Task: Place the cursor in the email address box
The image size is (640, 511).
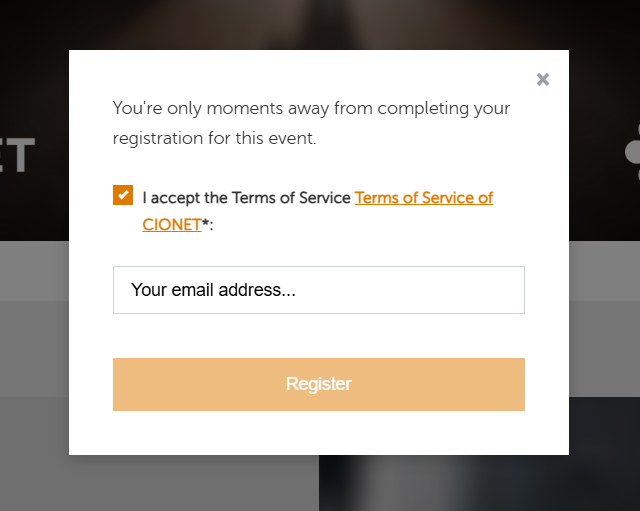Action: [x=318, y=290]
